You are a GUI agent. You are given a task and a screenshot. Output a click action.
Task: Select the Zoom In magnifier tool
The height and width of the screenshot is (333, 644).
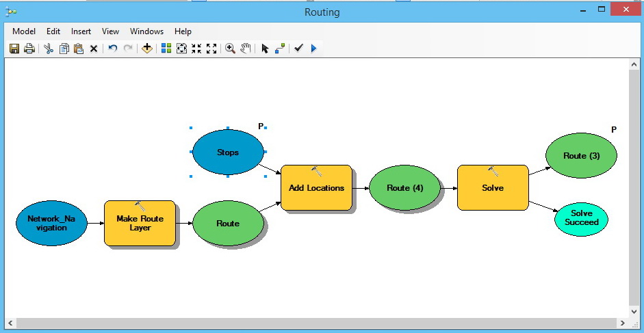click(231, 49)
